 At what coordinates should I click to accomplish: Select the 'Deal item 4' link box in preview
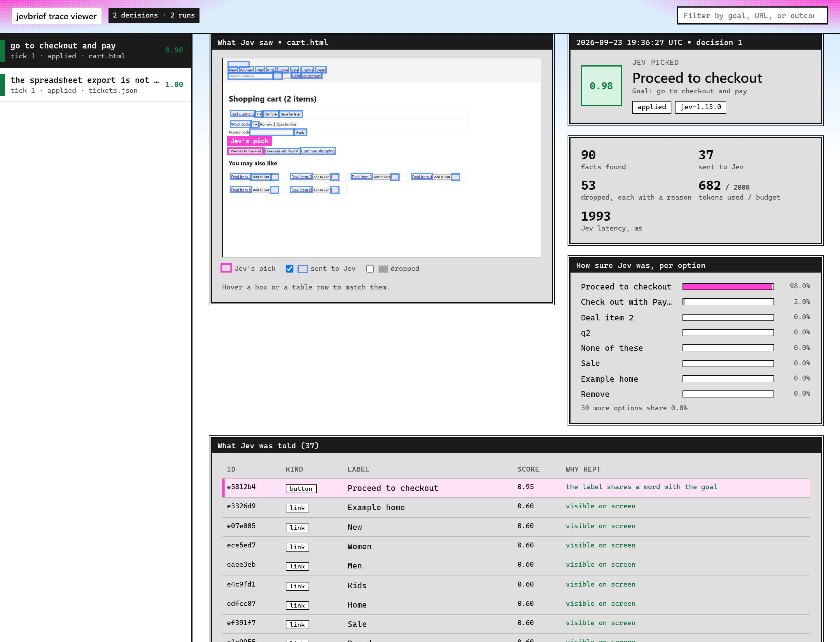pyautogui.click(x=422, y=177)
